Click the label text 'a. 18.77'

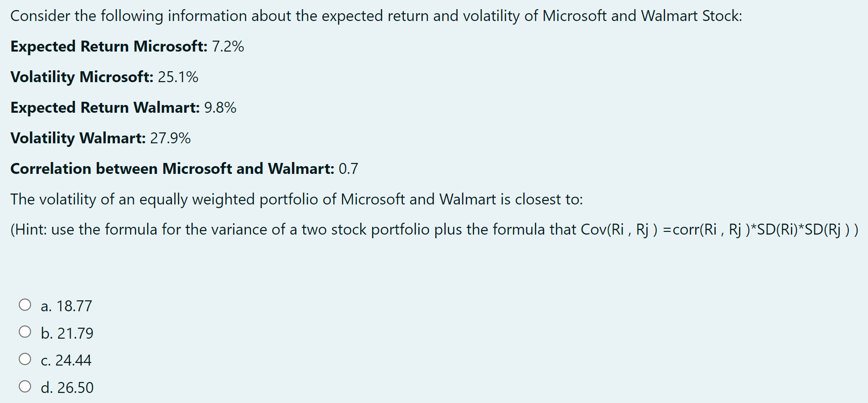(x=66, y=305)
